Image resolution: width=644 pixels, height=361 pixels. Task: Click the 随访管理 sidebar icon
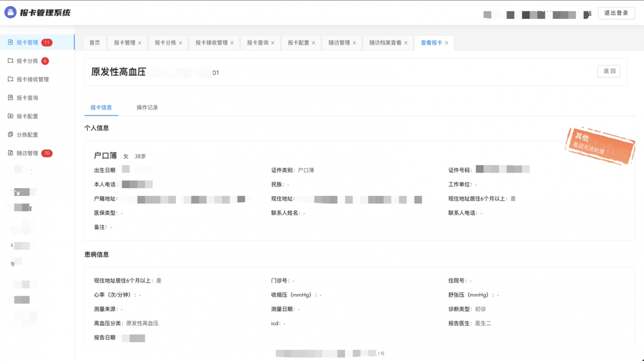10,153
